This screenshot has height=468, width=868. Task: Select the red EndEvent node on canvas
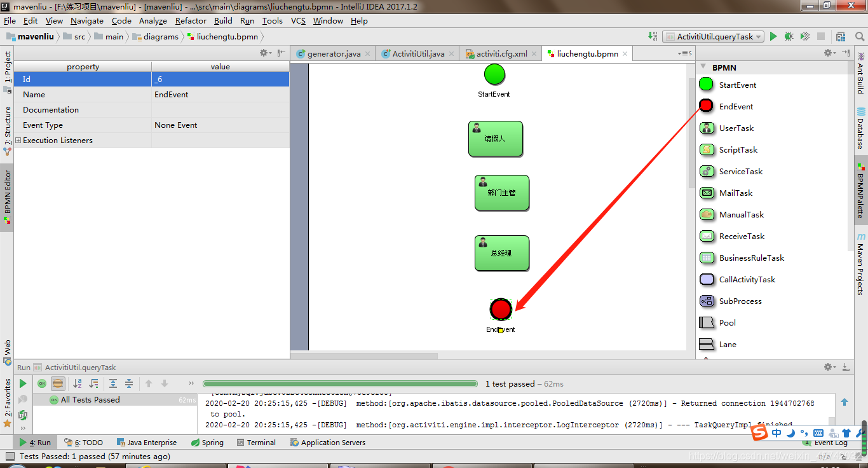[x=501, y=309]
